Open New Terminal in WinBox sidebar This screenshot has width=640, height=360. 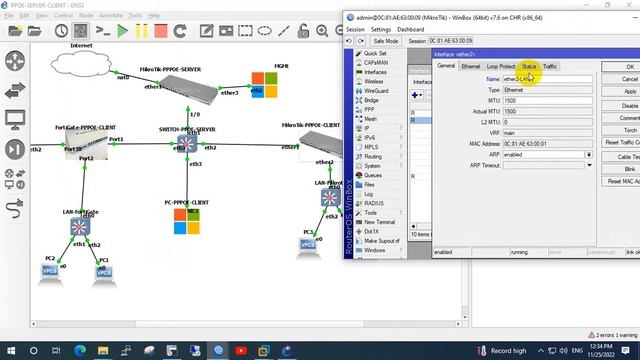(x=379, y=222)
